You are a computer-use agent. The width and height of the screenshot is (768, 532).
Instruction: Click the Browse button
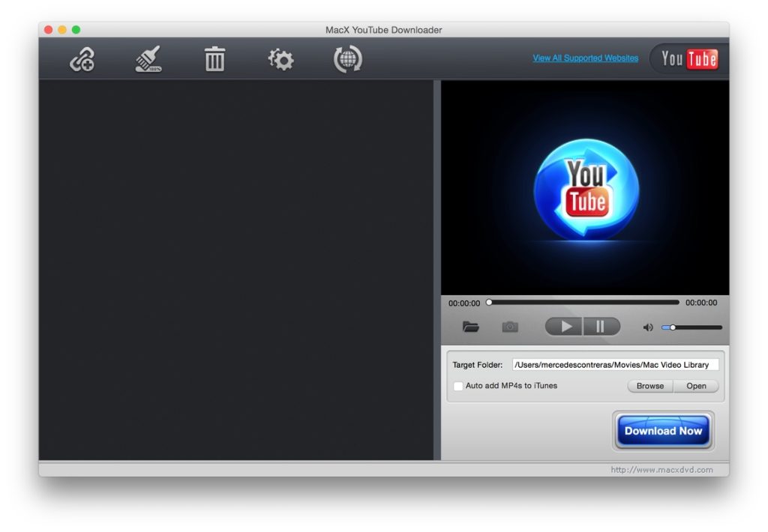(649, 386)
